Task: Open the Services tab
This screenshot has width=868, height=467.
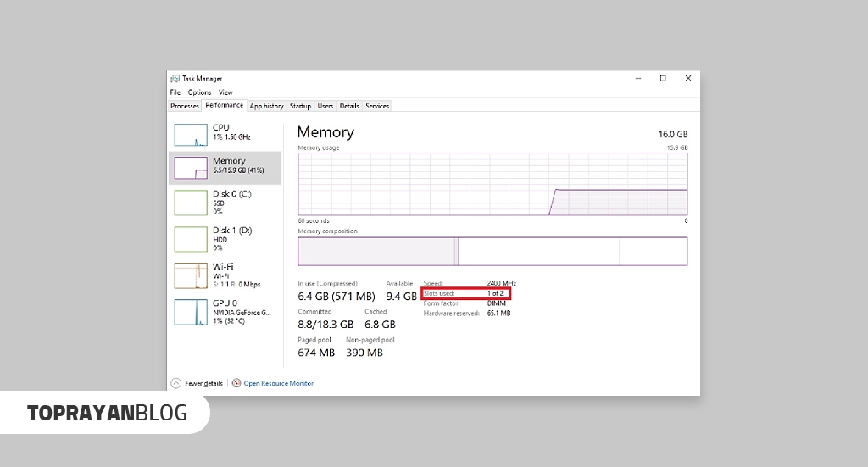Action: (377, 106)
